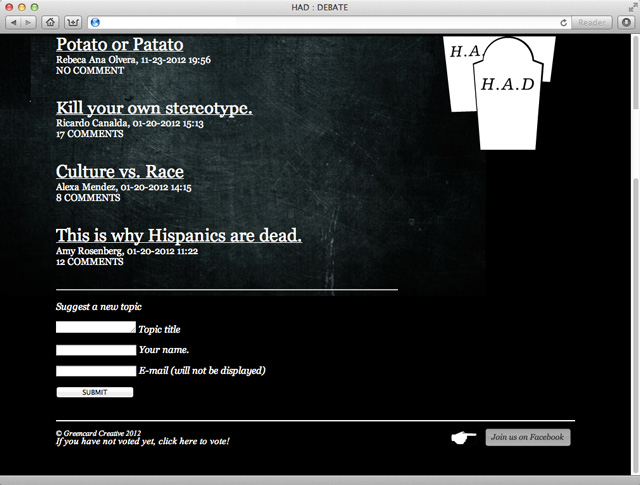Open the 'Kill your own stereotype.' topic
Image resolution: width=640 pixels, height=485 pixels.
click(154, 108)
